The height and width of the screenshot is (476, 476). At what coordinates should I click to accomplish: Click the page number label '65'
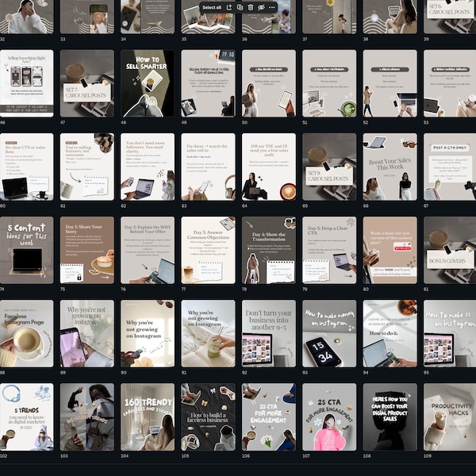[x=305, y=205]
